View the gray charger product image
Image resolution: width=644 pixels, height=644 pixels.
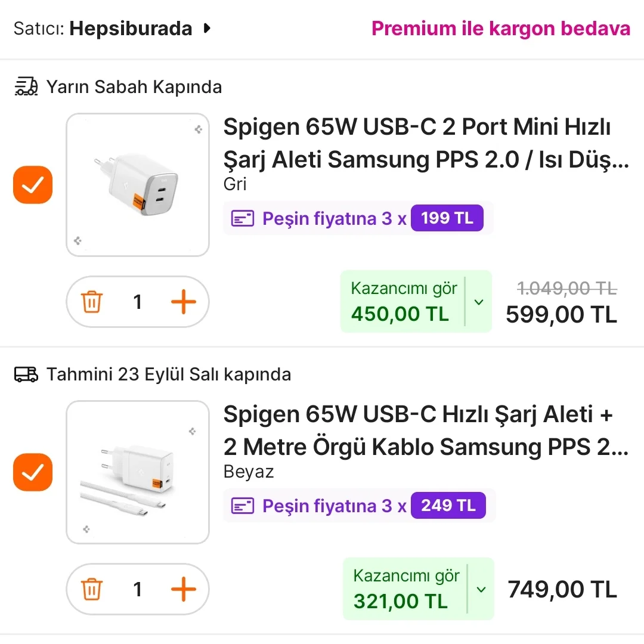(x=138, y=185)
